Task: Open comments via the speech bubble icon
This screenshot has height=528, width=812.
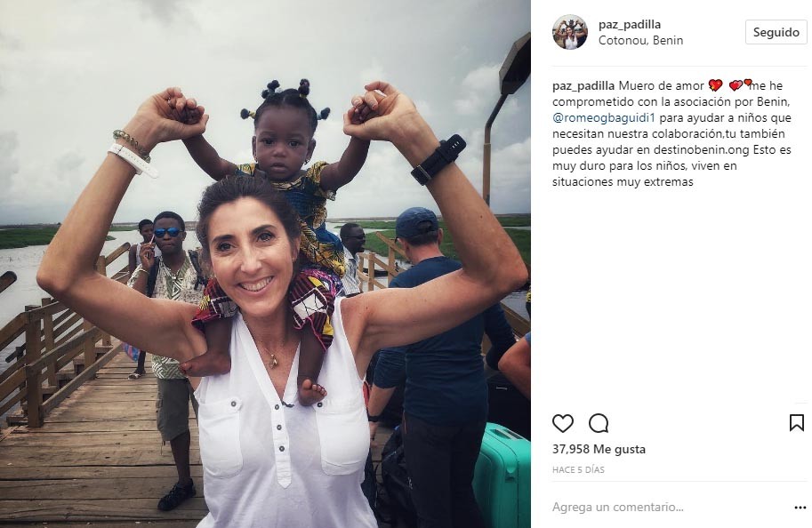Action: click(599, 423)
